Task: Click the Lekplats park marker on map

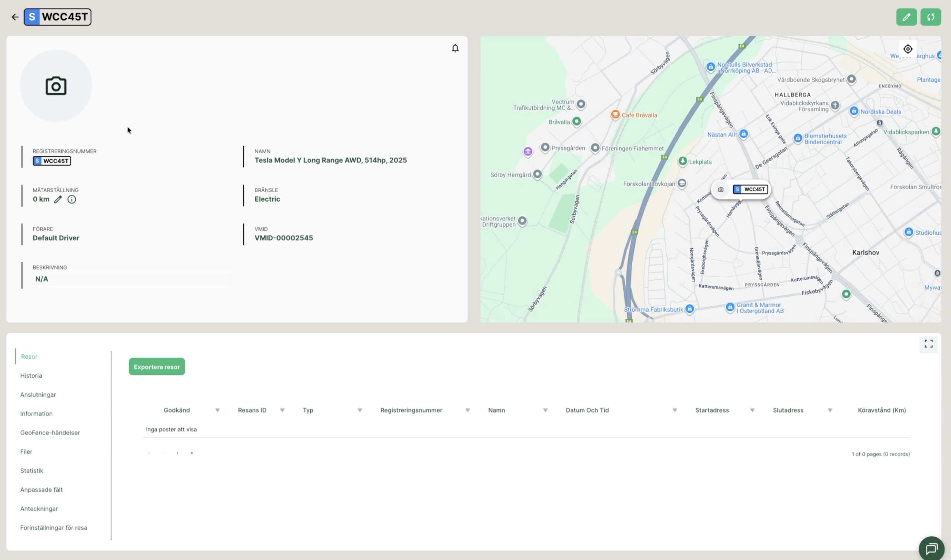Action: (x=683, y=161)
